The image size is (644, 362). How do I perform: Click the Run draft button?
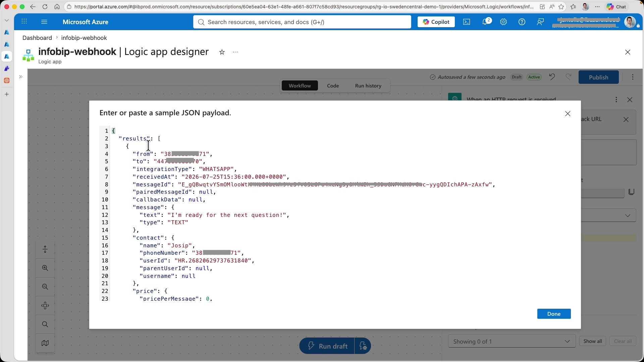[x=327, y=346]
